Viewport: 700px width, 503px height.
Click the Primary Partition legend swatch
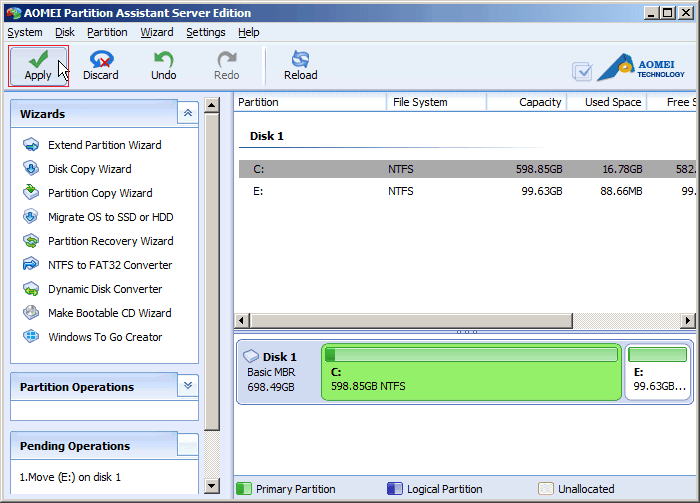coord(244,489)
